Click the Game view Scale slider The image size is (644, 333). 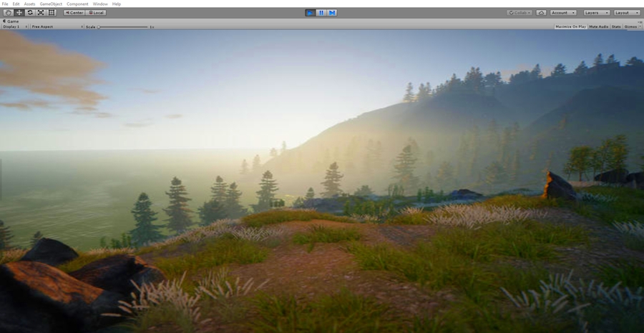(123, 26)
